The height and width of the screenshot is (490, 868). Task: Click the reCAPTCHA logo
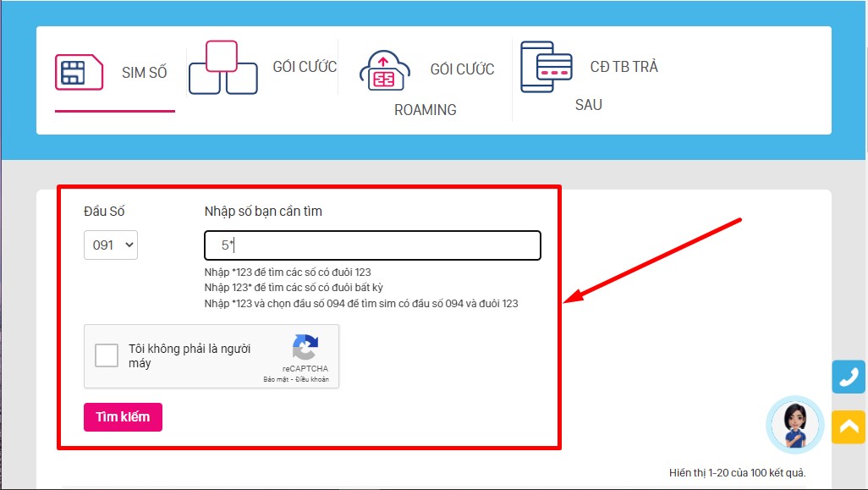(x=305, y=349)
